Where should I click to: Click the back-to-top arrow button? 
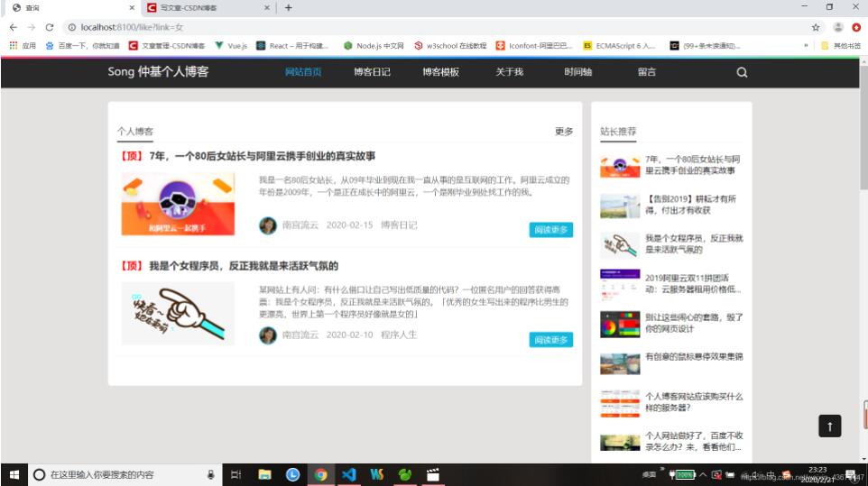pyautogui.click(x=829, y=426)
